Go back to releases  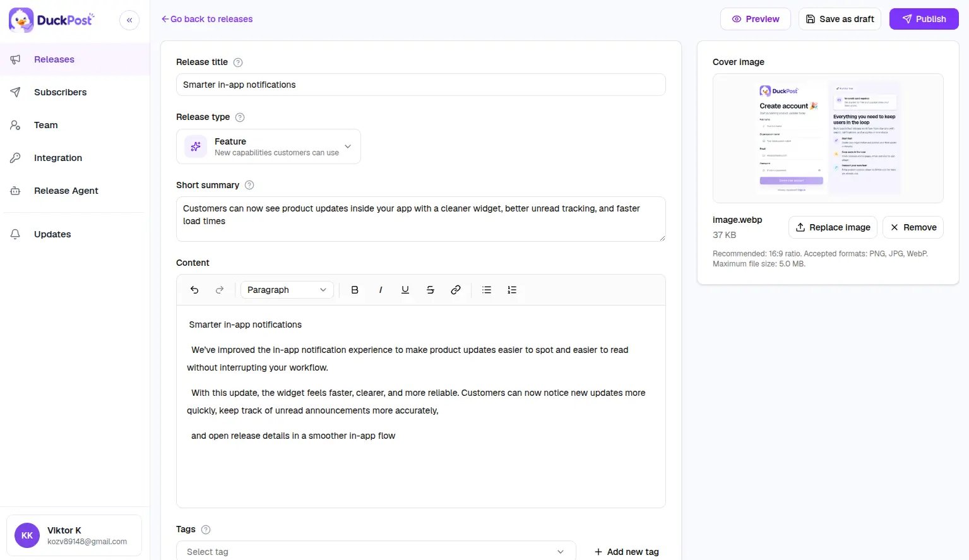pos(207,19)
